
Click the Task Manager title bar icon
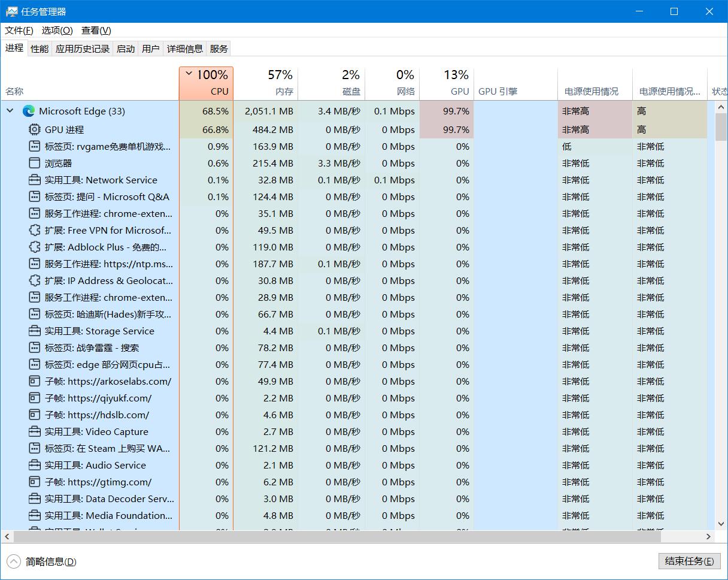coord(11,11)
